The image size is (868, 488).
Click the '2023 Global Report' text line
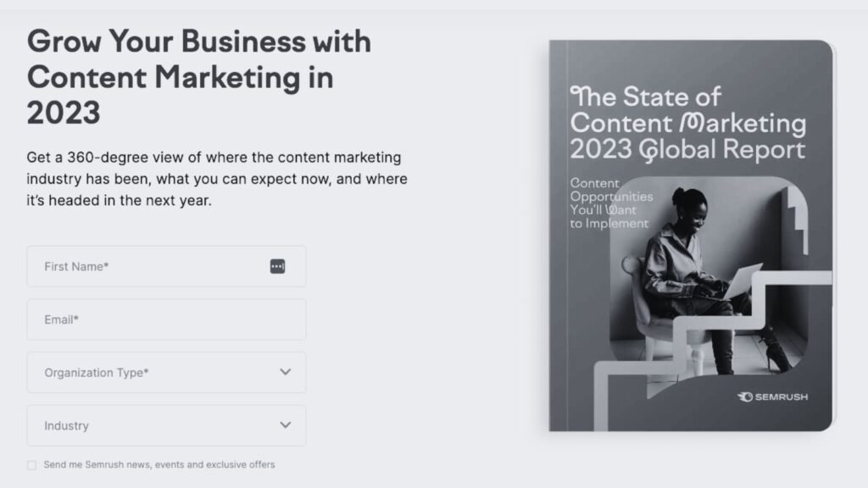687,149
